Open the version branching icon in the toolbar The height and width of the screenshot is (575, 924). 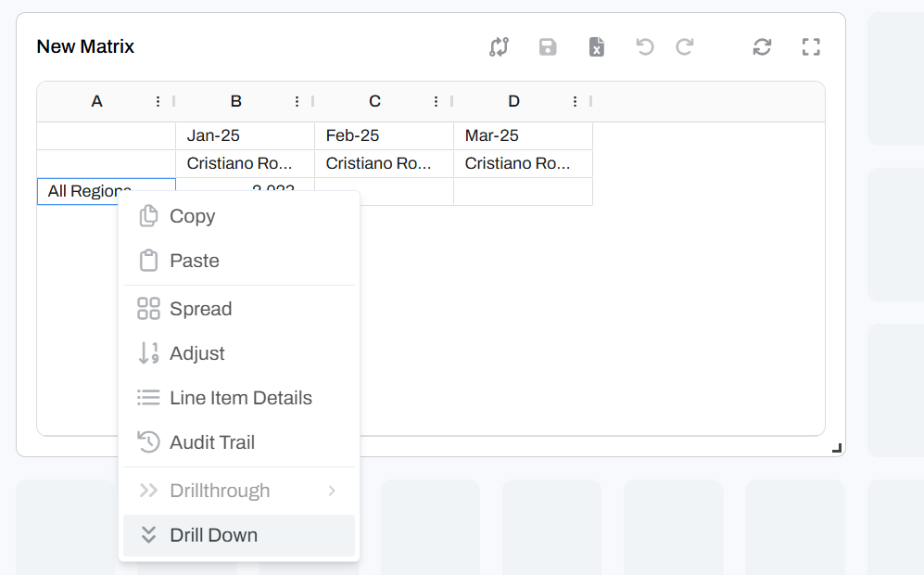pyautogui.click(x=500, y=46)
